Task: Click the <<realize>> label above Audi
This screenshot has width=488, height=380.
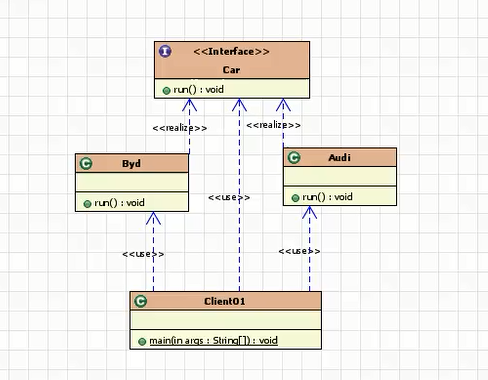Action: coord(273,125)
